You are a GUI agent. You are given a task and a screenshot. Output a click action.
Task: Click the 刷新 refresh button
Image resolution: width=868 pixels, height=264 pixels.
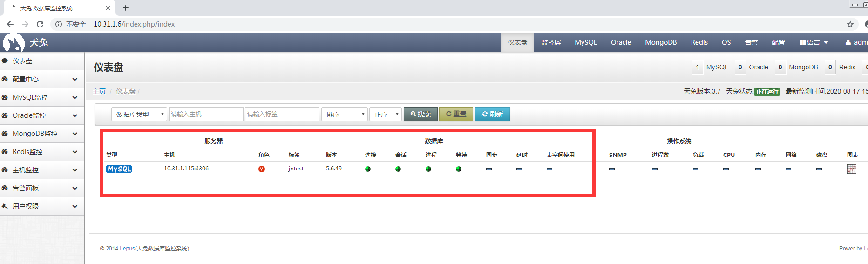tap(492, 114)
